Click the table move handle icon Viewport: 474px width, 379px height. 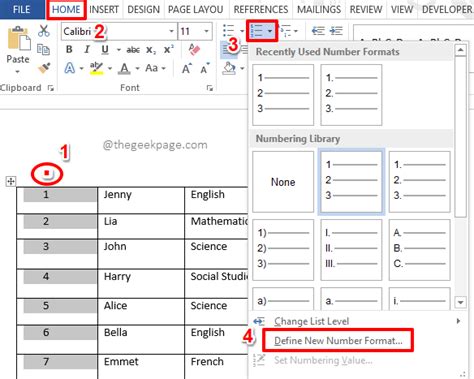coord(11,181)
